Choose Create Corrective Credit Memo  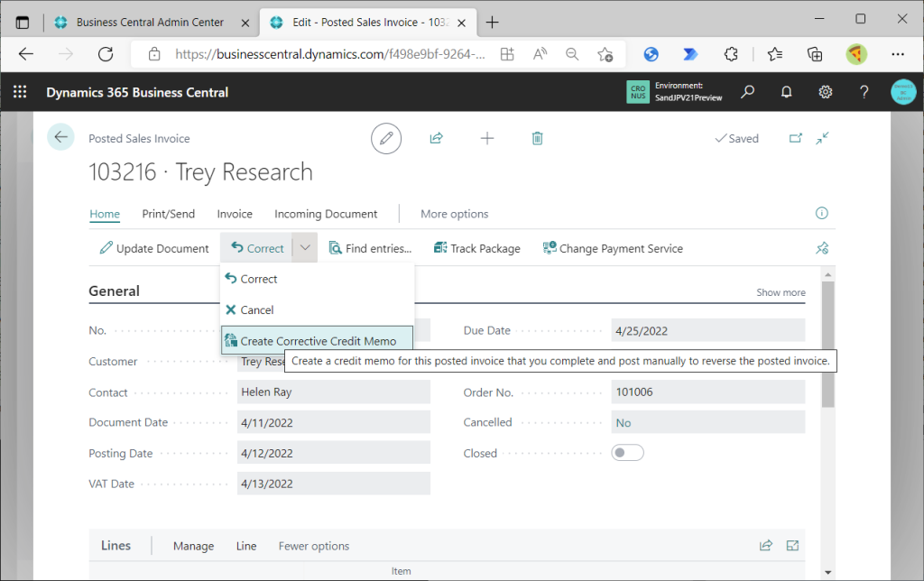(317, 341)
